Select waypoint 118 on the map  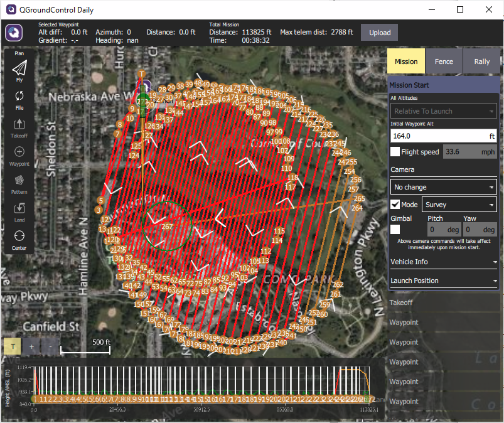[x=292, y=178]
